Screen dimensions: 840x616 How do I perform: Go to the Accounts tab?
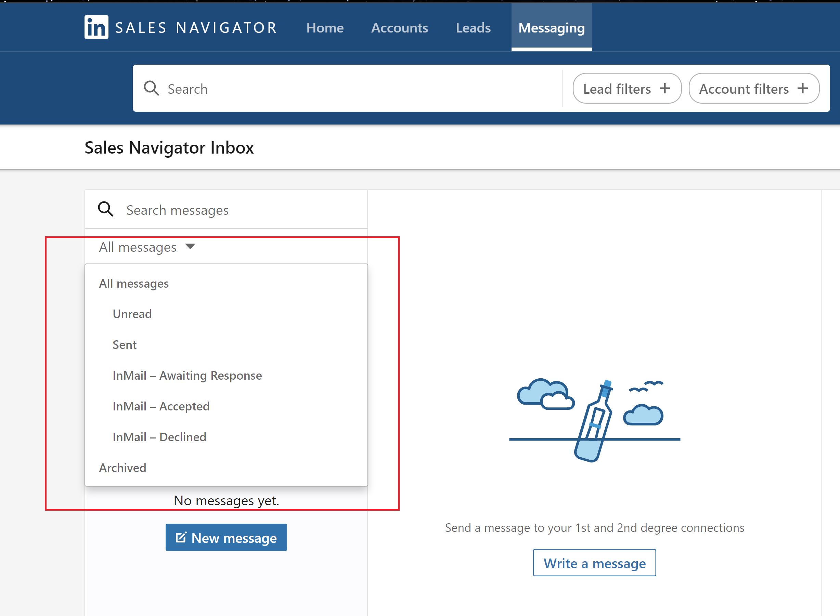coord(400,28)
